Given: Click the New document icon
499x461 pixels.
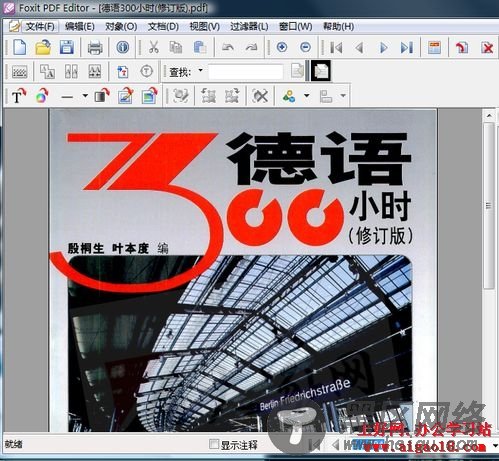Looking at the screenshot, I should click(x=20, y=47).
